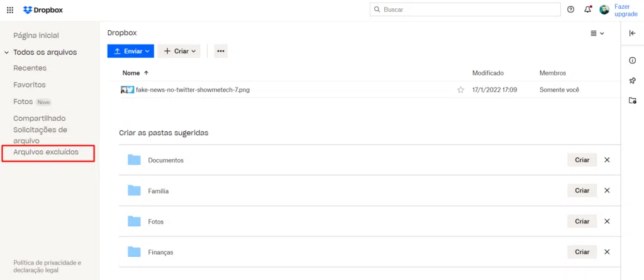Dismiss the Finanças folder suggestion
644x280 pixels.
click(607, 252)
